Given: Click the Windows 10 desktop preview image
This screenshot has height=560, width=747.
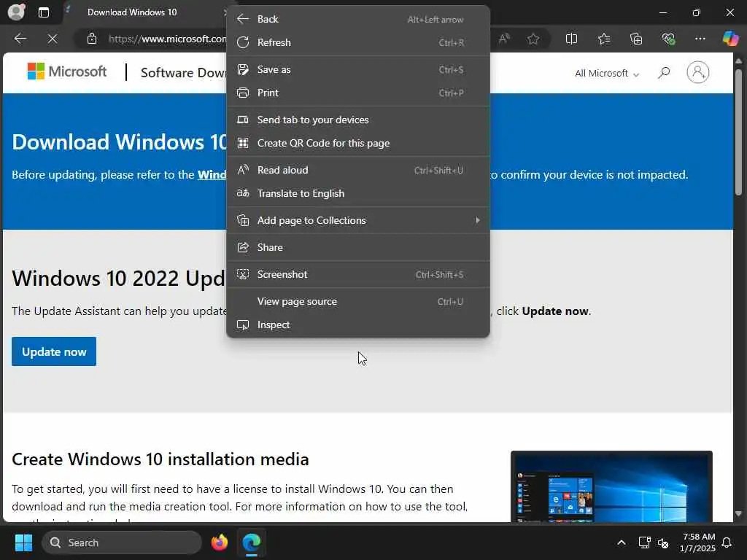Looking at the screenshot, I should point(611,486).
